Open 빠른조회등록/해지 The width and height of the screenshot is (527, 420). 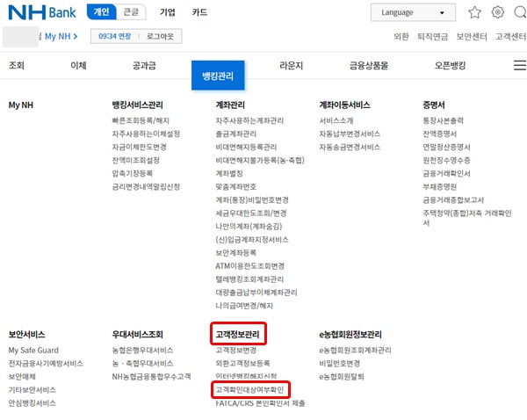141,120
